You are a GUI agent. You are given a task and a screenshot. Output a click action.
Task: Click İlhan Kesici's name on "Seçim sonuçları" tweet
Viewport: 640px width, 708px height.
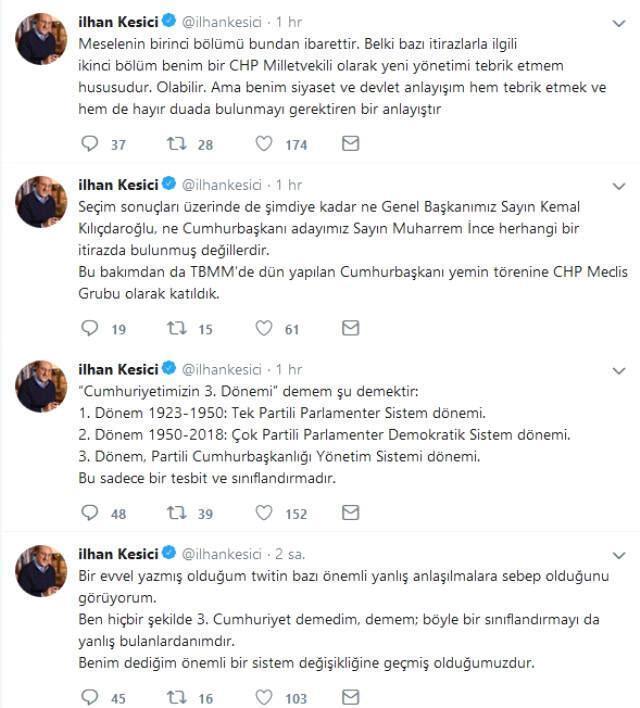(118, 185)
